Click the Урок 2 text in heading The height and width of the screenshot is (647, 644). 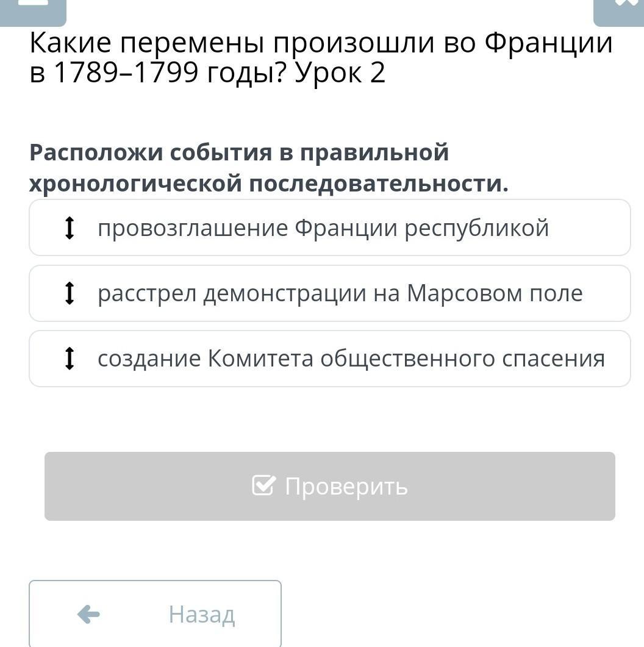(340, 73)
